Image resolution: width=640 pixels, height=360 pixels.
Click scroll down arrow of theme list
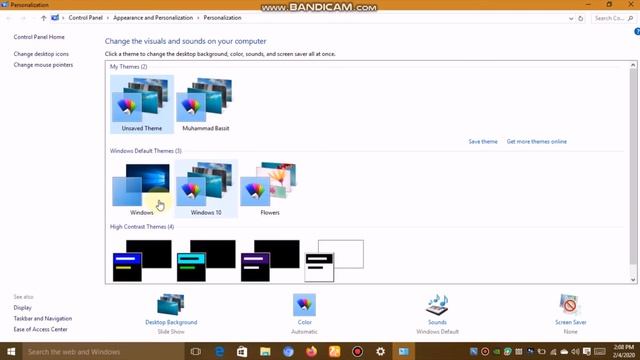(633, 280)
